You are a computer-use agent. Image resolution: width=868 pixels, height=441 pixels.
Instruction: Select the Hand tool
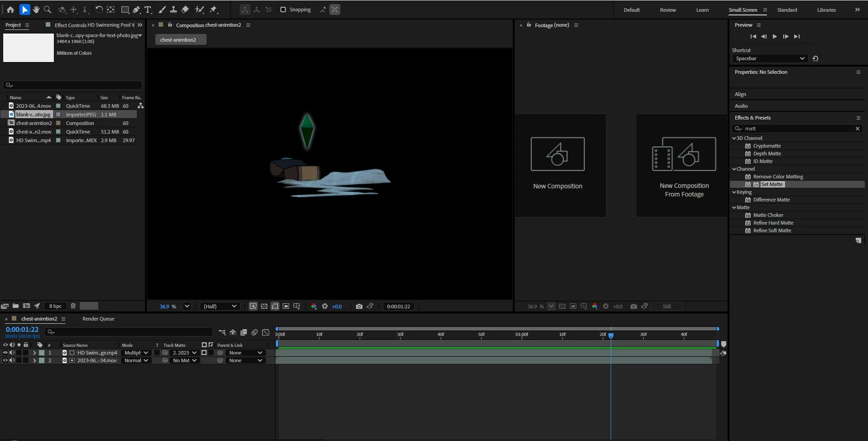[x=36, y=10]
